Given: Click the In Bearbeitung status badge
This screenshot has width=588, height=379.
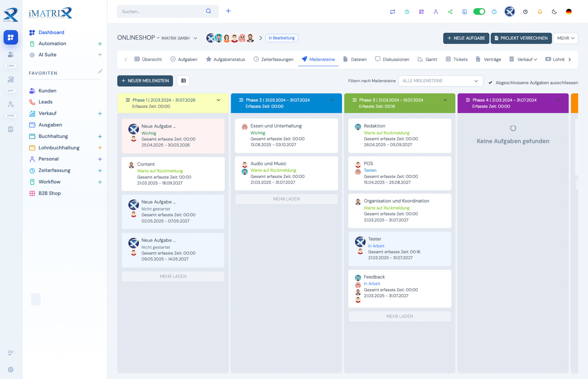Looking at the screenshot, I should coord(282,38).
